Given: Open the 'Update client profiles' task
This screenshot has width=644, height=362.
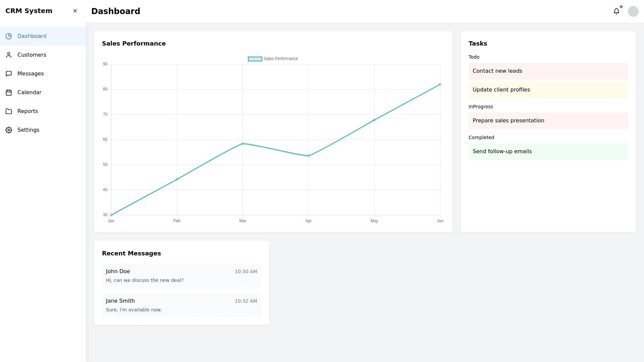Looking at the screenshot, I should tap(548, 90).
